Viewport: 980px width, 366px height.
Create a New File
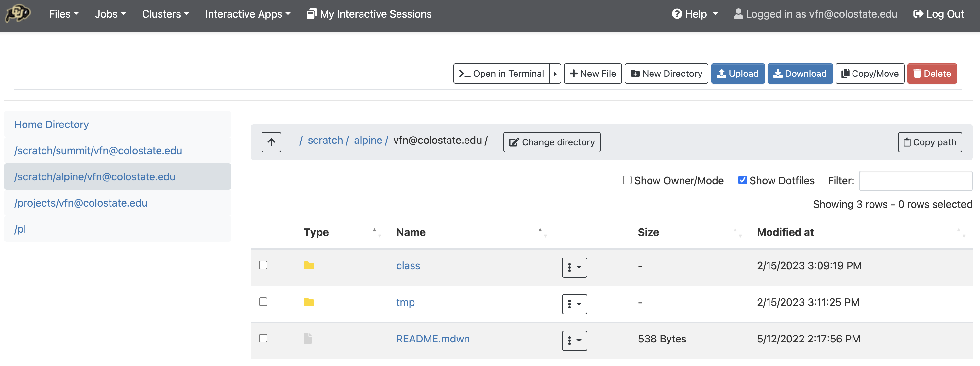pos(593,74)
